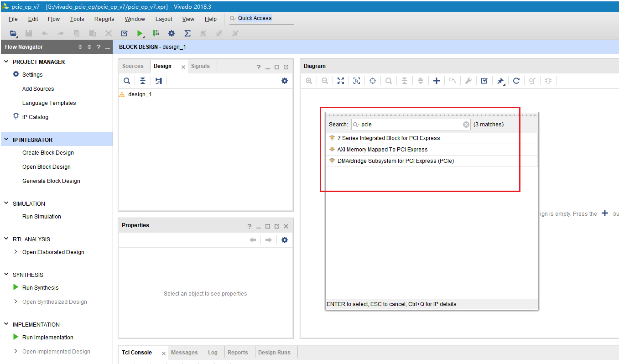Open Properties panel settings gear
Screen dimensions: 619x364
285,240
